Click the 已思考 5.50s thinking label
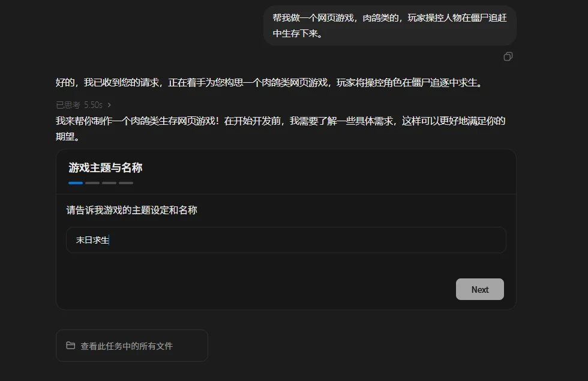588x381 pixels. pos(79,105)
